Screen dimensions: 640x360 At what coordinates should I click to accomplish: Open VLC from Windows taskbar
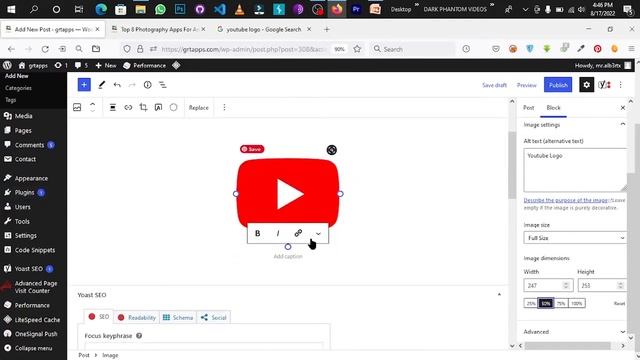(239, 9)
